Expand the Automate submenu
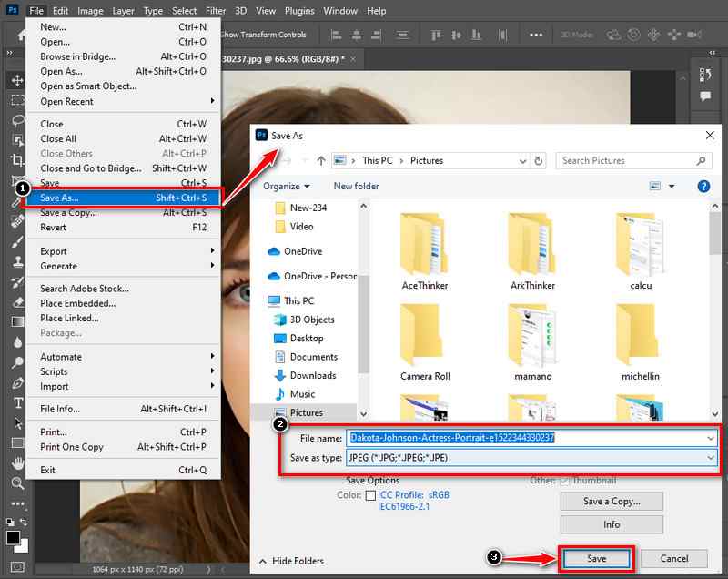This screenshot has height=579, width=728. (x=123, y=357)
